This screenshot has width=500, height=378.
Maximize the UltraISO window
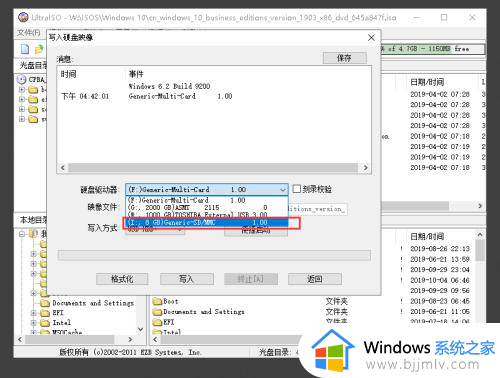[x=444, y=17]
